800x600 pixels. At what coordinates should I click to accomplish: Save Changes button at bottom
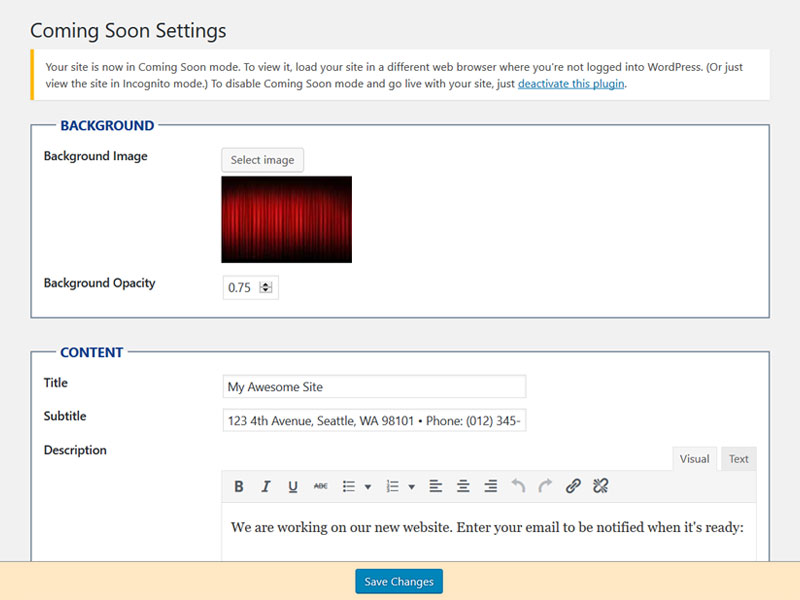399,582
